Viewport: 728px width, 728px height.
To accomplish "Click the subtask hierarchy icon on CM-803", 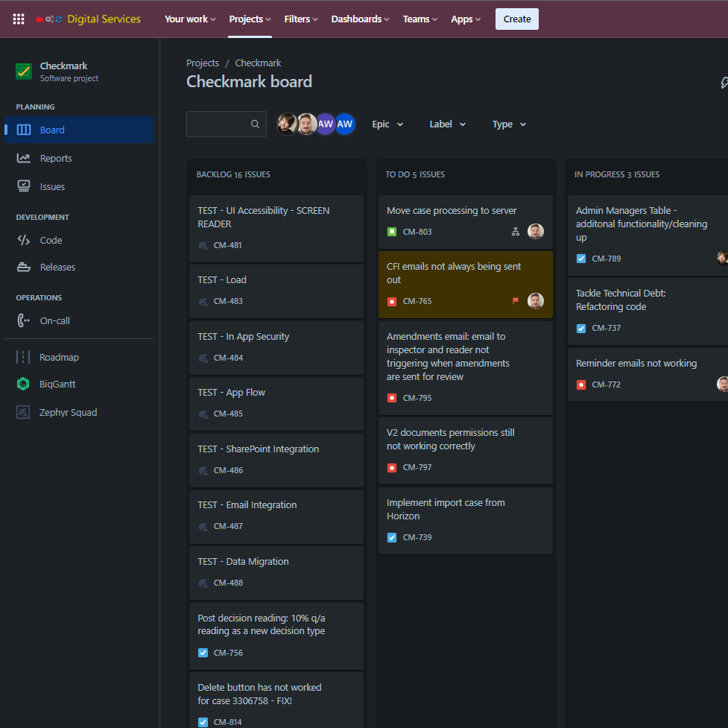I will [x=516, y=232].
